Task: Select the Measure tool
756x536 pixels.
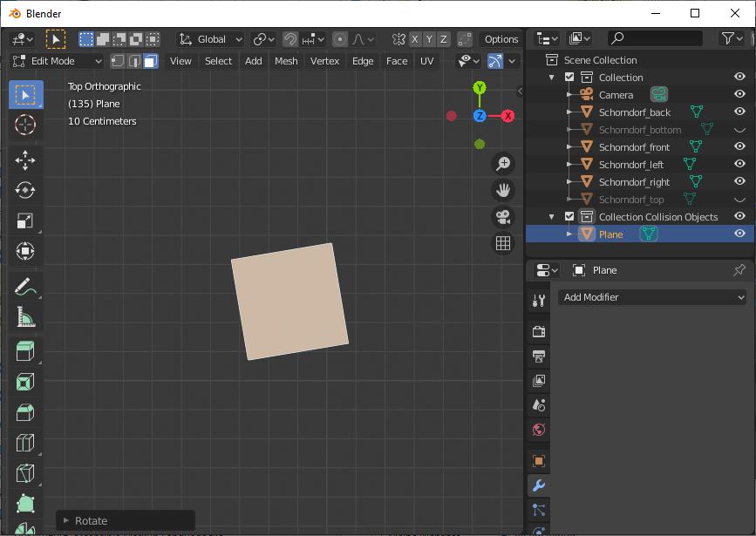Action: click(x=25, y=317)
